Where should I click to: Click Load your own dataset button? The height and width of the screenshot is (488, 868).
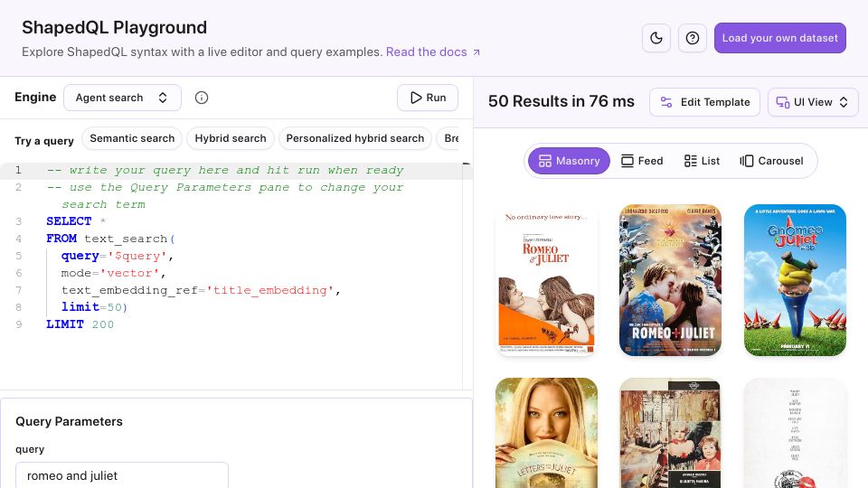pos(779,38)
